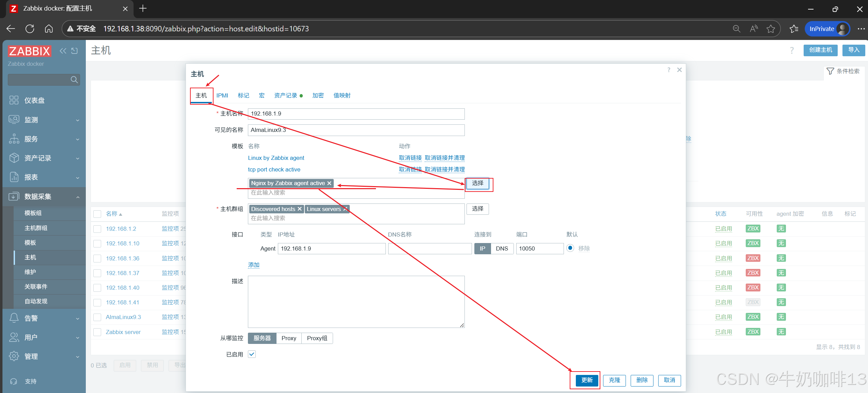
Task: Select the default interface radio button
Action: pyautogui.click(x=570, y=248)
